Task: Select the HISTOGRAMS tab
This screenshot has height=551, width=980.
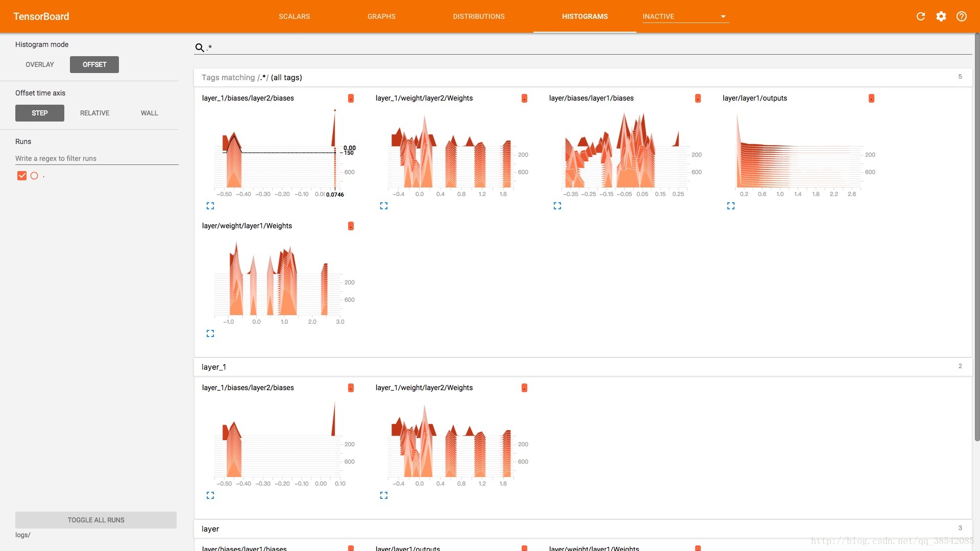Action: click(585, 16)
